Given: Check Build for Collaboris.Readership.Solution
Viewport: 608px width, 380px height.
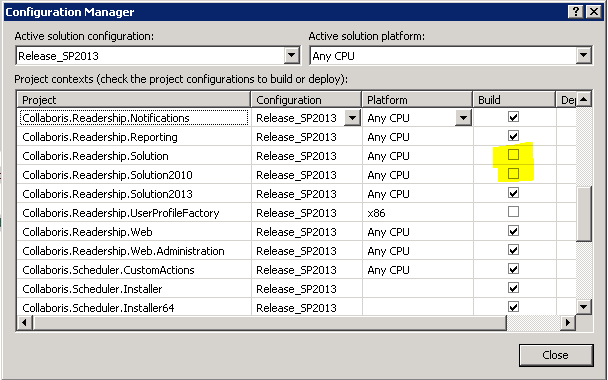Looking at the screenshot, I should pyautogui.click(x=513, y=154).
